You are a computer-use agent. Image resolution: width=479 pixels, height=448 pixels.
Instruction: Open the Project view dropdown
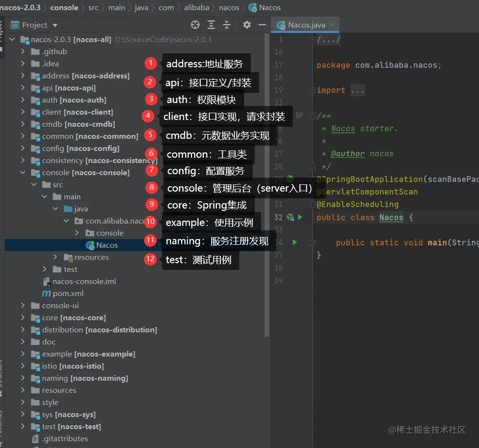pyautogui.click(x=55, y=25)
